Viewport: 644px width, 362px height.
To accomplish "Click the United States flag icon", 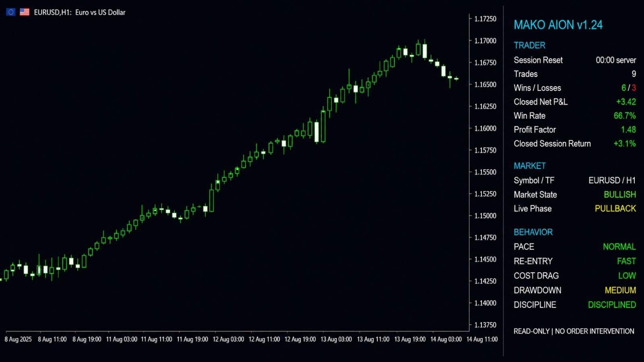I will pos(25,12).
